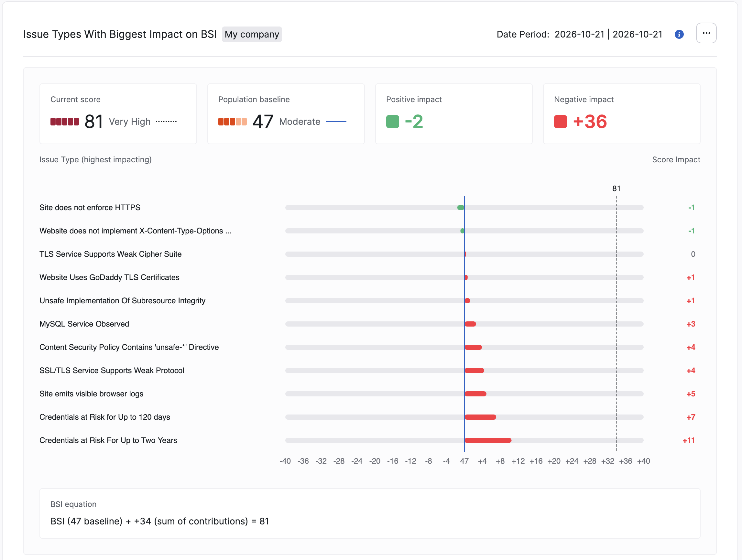Click red bar for Credentials at Risk 120 days
Image resolution: width=742 pixels, height=560 pixels.
pos(480,417)
